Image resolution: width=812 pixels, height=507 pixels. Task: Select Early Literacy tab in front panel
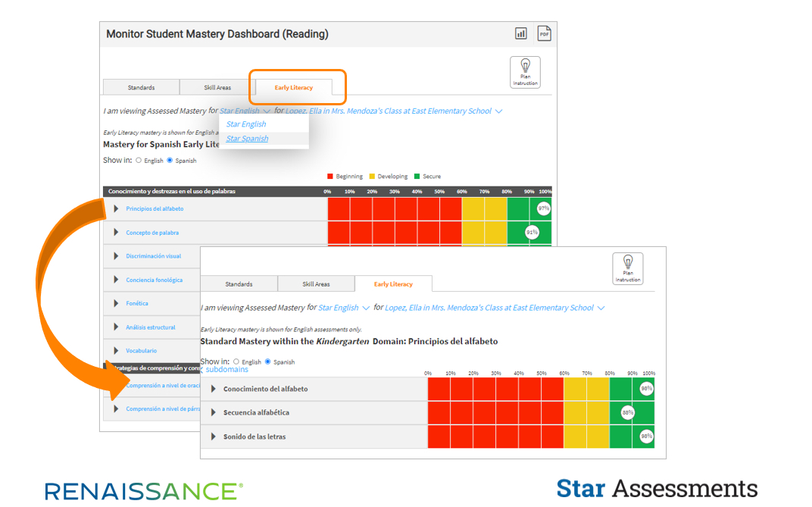(x=393, y=284)
